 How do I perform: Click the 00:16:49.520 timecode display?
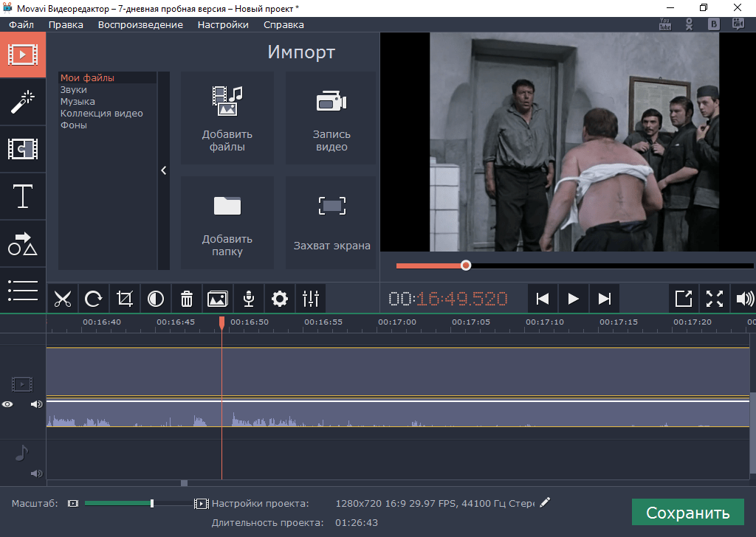448,299
